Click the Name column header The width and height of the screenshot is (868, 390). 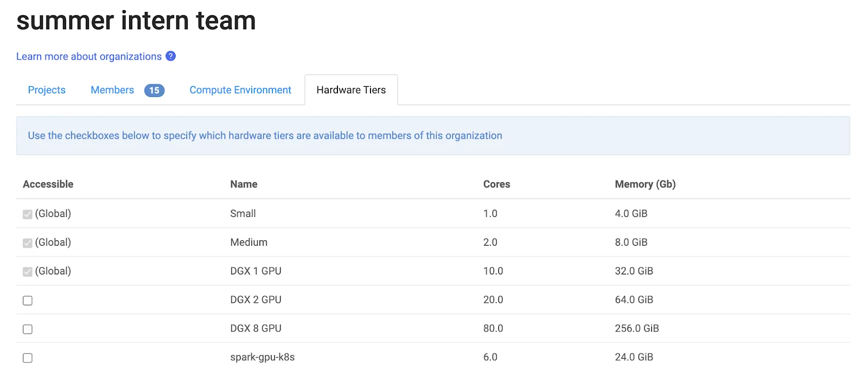point(244,184)
